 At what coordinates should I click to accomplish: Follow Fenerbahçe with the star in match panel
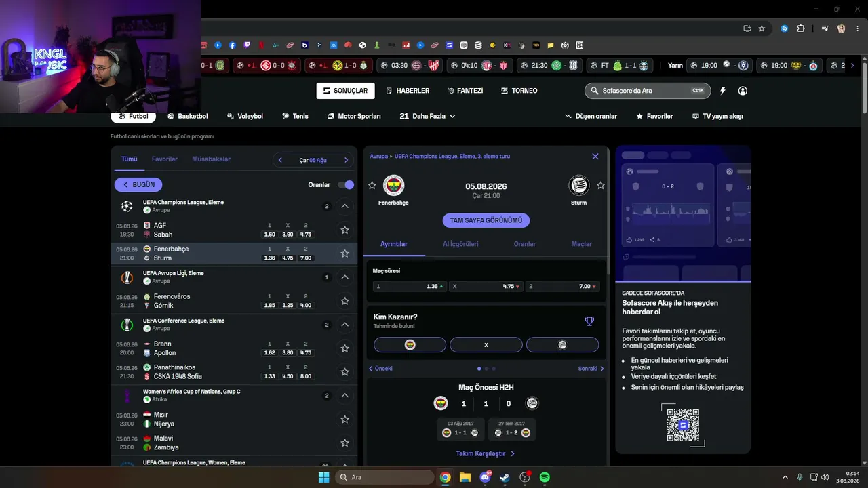[372, 185]
